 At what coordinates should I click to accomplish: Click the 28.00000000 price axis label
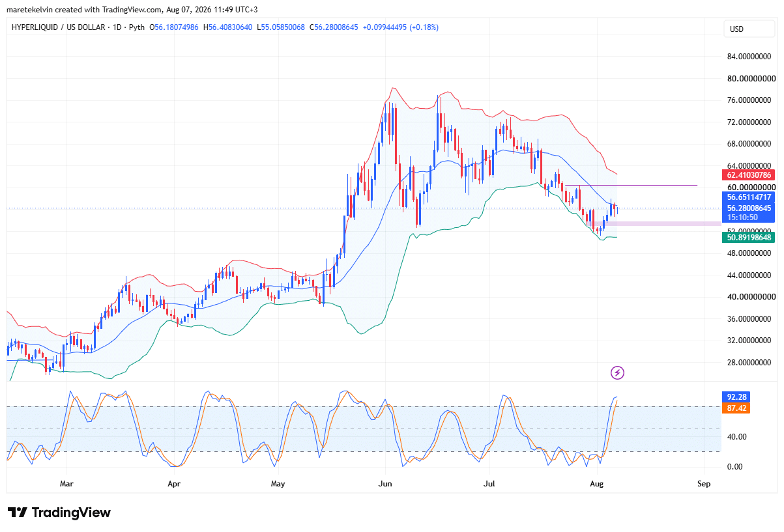[749, 363]
